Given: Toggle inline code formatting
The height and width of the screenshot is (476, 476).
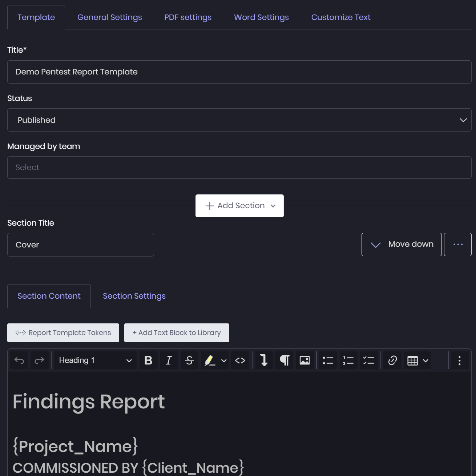Looking at the screenshot, I should click(240, 360).
